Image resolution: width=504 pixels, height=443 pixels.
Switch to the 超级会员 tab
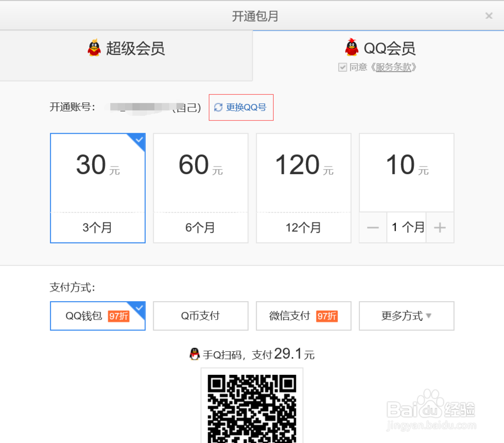(126, 48)
